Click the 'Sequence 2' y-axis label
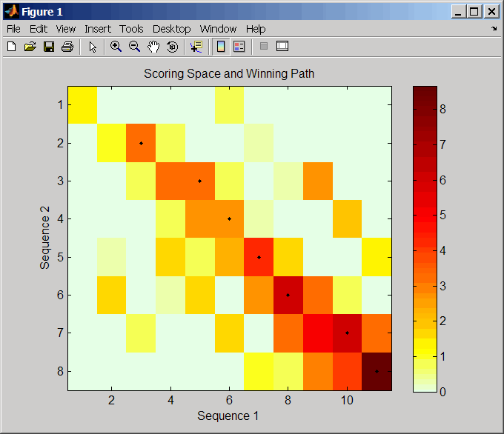Viewport: 504px width, 434px height. pos(44,238)
